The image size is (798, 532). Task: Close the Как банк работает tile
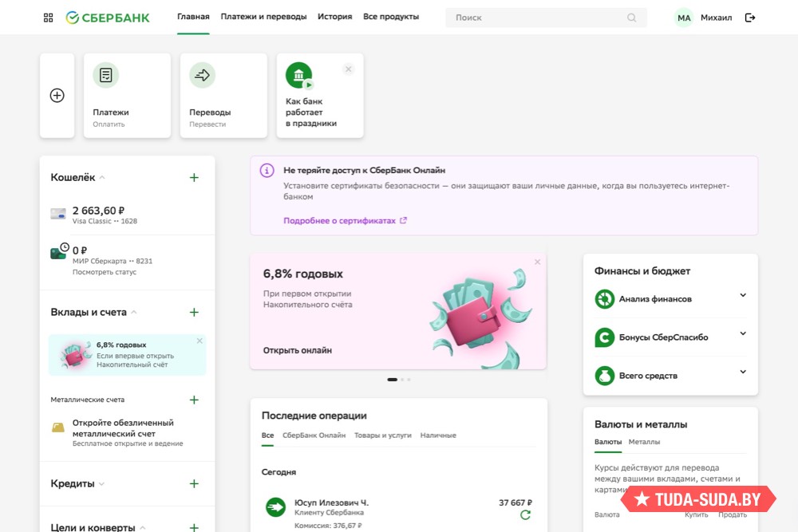click(x=349, y=69)
